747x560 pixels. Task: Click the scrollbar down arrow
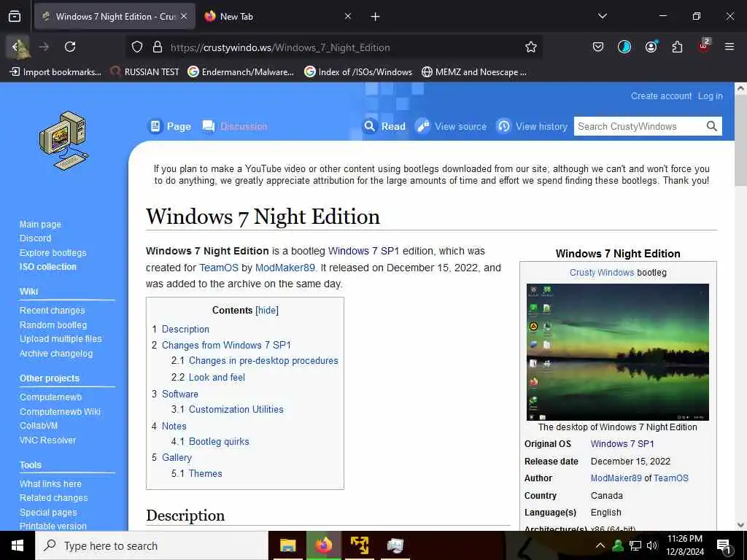pyautogui.click(x=741, y=525)
